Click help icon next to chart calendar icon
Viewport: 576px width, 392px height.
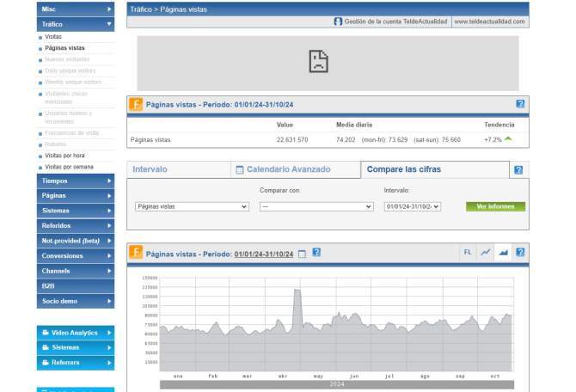316,253
